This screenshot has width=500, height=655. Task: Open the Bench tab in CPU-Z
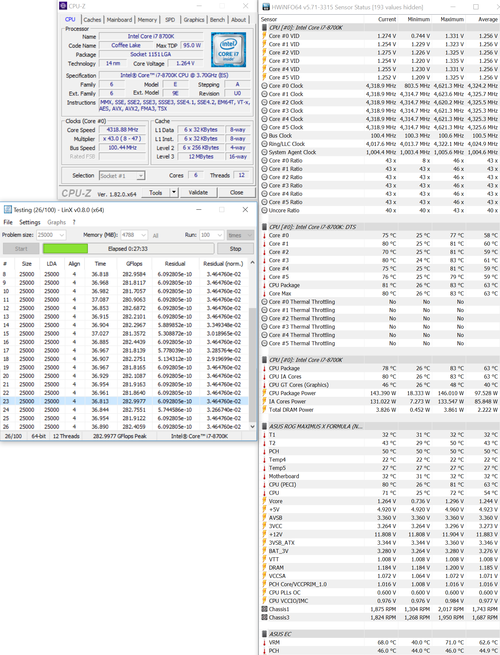(x=217, y=20)
